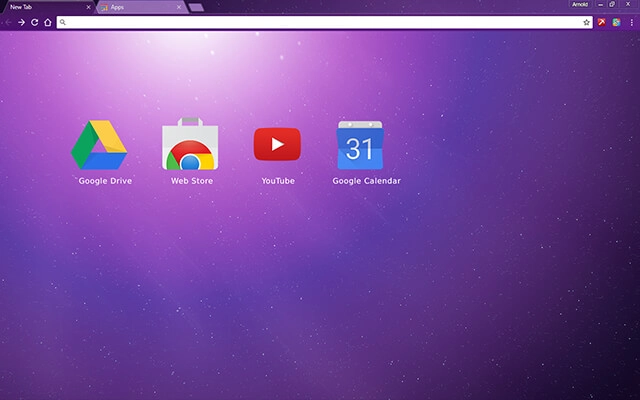The height and width of the screenshot is (400, 640).
Task: Open the YouTube app icon
Action: (x=278, y=144)
